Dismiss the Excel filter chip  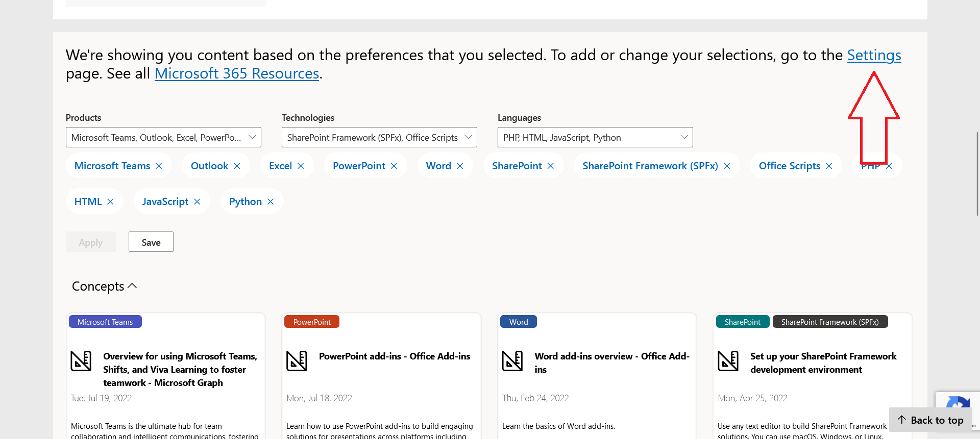301,166
